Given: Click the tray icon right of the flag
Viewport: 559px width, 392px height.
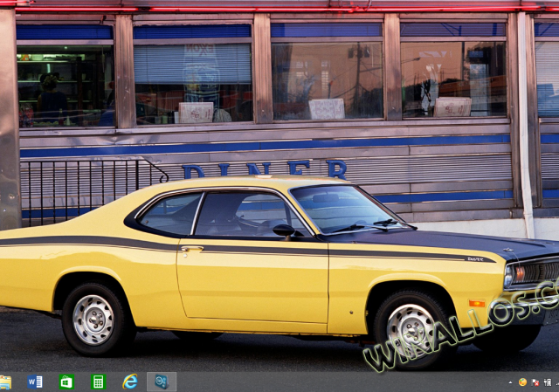Looking at the screenshot, I should point(547,382).
